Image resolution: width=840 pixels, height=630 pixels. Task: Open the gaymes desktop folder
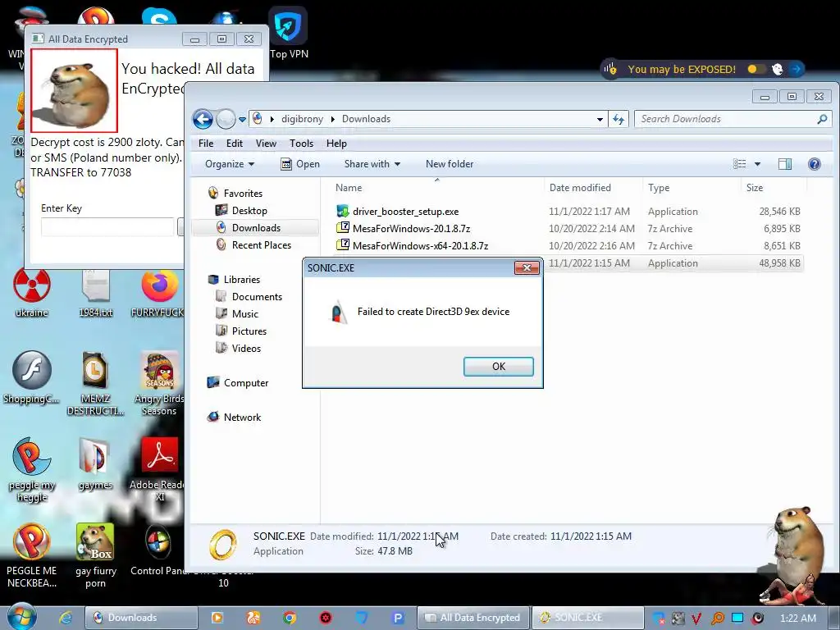pos(95,464)
